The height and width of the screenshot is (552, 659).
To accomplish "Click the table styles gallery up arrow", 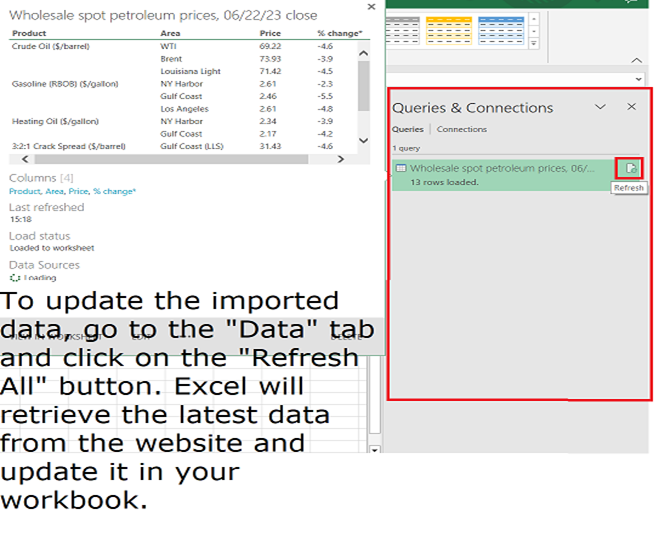I will (x=533, y=19).
